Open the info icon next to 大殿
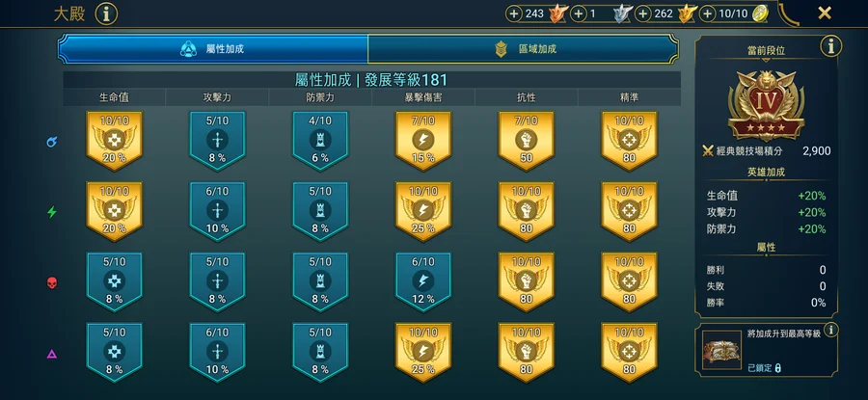 [106, 13]
